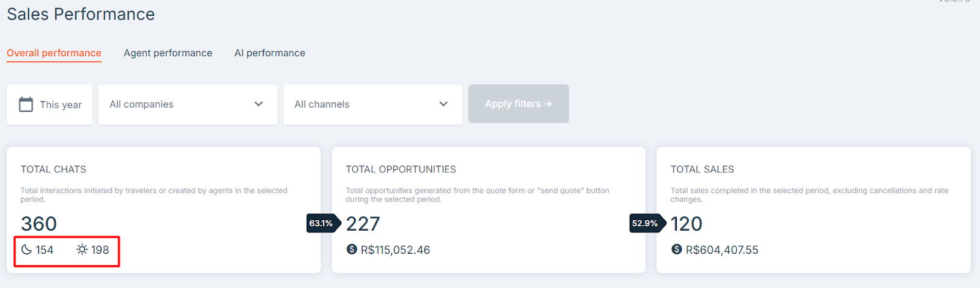
Task: Click the calendar icon beside This year
Action: (x=26, y=104)
